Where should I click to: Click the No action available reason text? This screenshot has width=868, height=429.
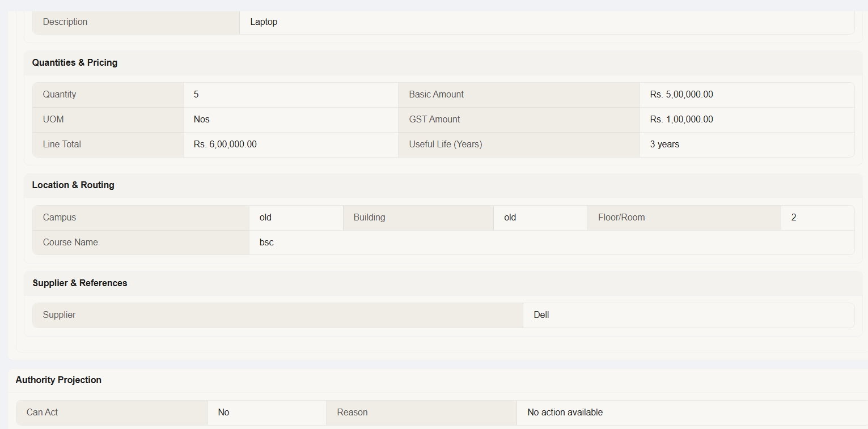tap(565, 413)
